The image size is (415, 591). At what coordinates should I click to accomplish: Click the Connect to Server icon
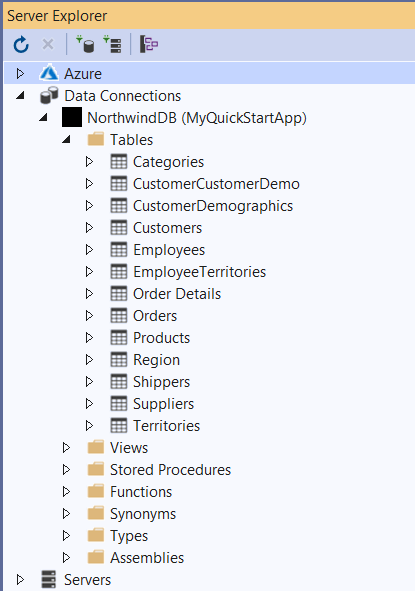tap(112, 44)
